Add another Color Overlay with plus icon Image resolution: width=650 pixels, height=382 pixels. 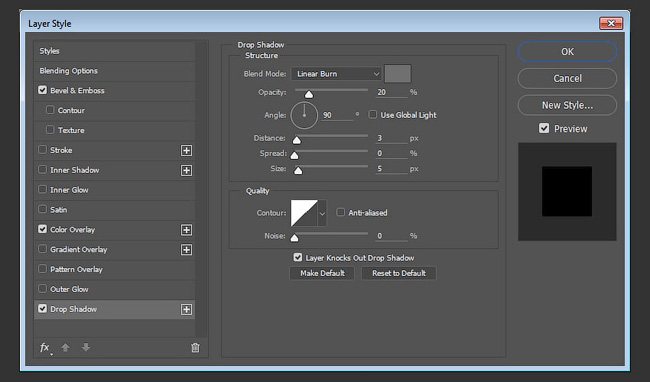point(187,230)
